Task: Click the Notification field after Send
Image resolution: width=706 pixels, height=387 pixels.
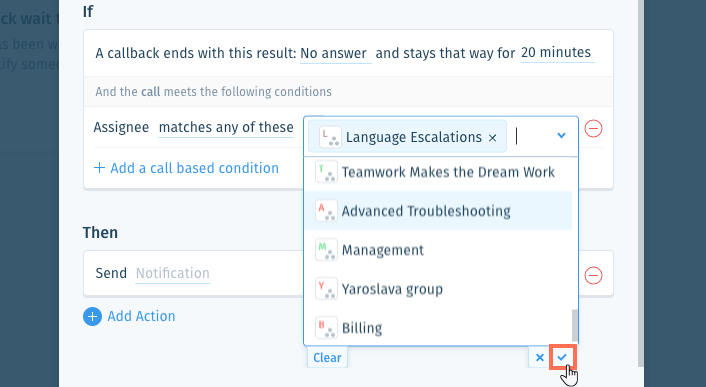Action: (172, 273)
